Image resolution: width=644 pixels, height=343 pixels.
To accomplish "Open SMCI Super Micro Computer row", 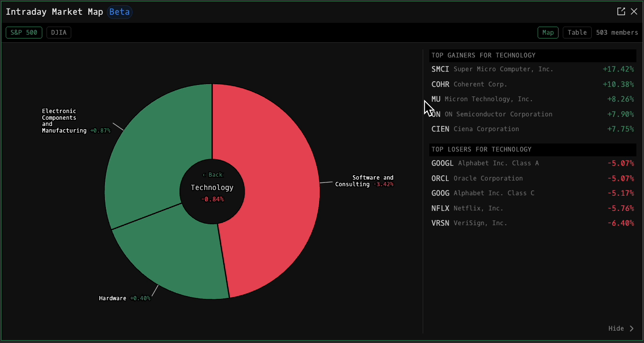I will (x=533, y=69).
